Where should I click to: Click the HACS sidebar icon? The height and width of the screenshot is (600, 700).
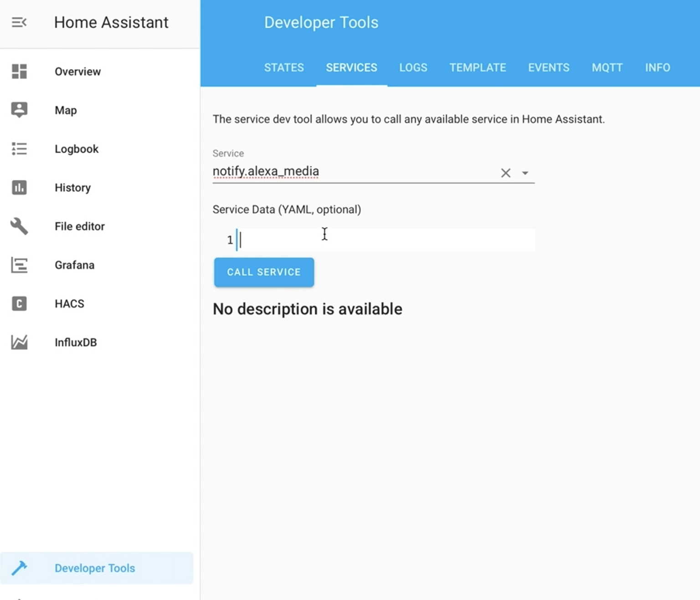point(19,303)
